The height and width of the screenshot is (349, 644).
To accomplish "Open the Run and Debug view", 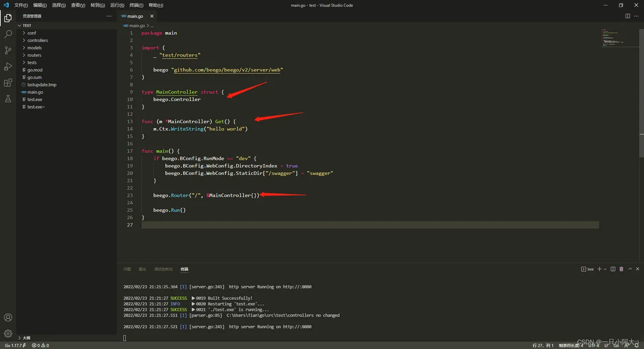I will point(8,67).
